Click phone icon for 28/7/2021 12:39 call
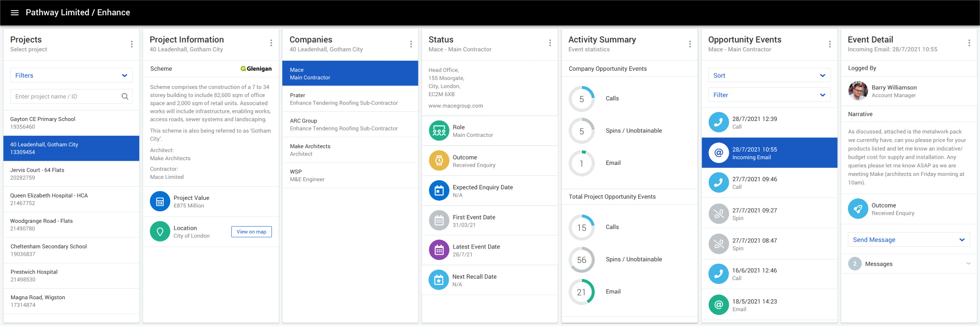The height and width of the screenshot is (326, 980). click(x=718, y=122)
